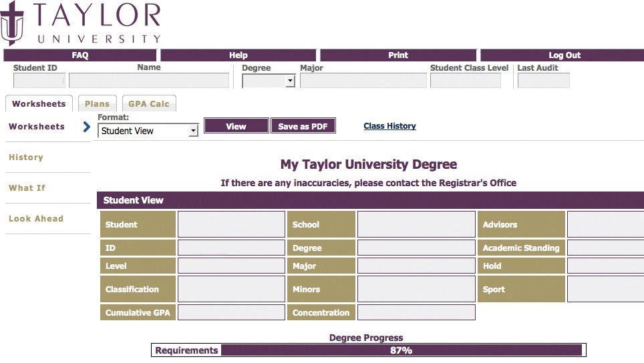Click the blue arrow beside Worksheets

pos(86,127)
